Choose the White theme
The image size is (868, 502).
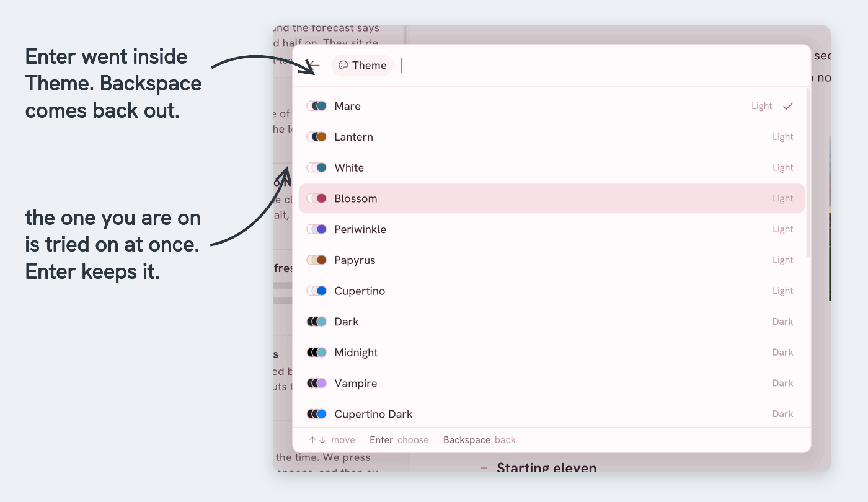pos(552,167)
